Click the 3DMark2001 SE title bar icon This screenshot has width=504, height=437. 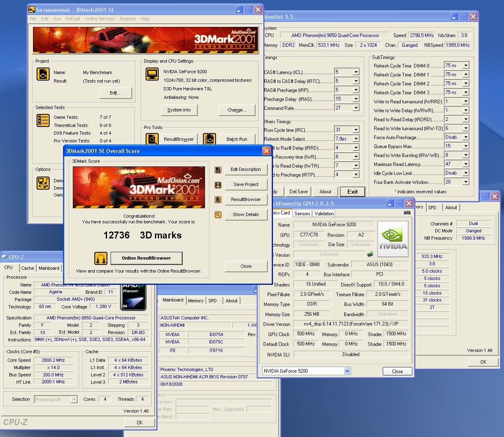pos(32,9)
